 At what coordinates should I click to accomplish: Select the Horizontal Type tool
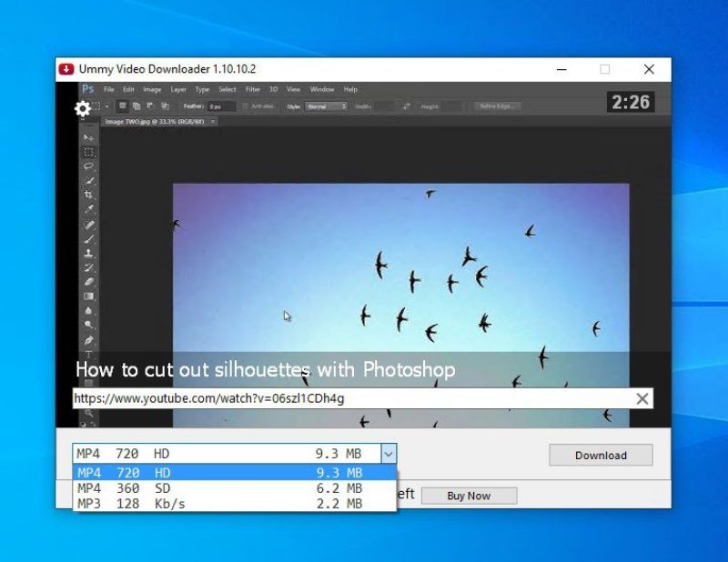pos(88,356)
